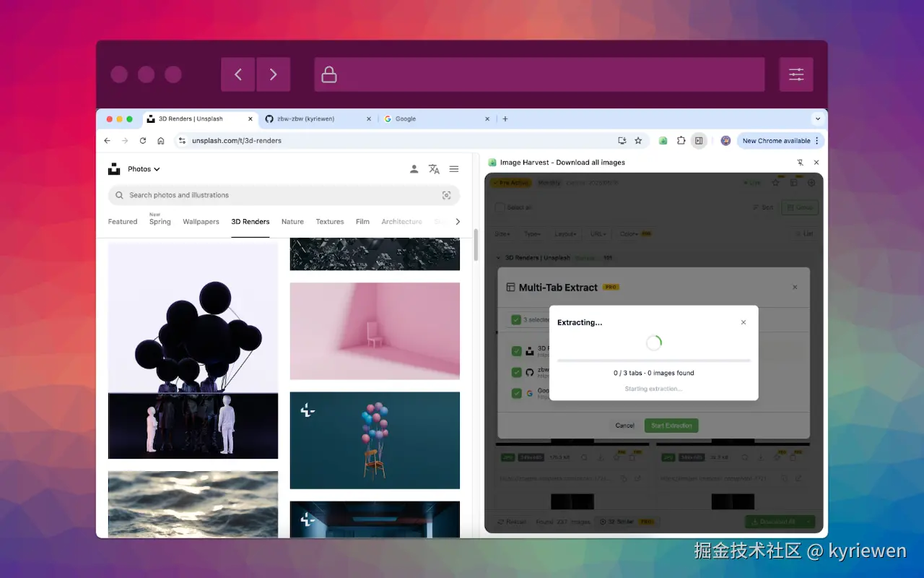Close the Extracting dialog
This screenshot has width=924, height=578.
[744, 322]
